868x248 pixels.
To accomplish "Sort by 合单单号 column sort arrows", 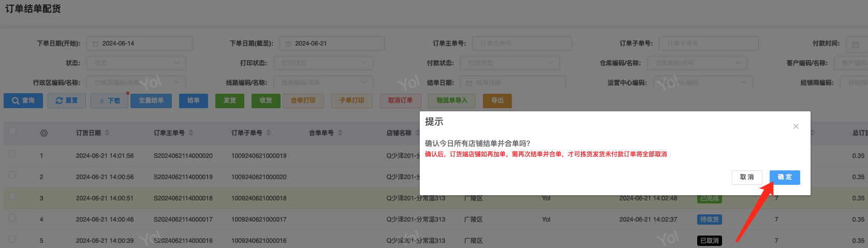I will (x=340, y=133).
